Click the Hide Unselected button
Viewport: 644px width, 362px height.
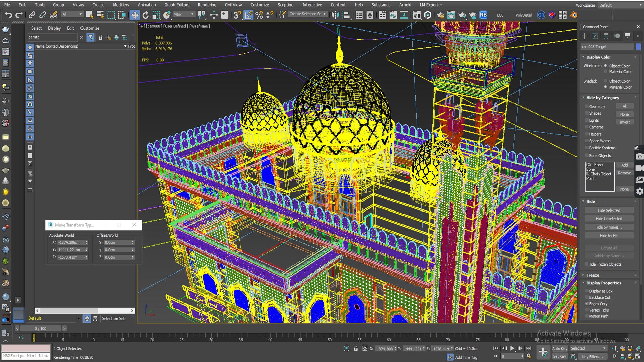pos(609,219)
